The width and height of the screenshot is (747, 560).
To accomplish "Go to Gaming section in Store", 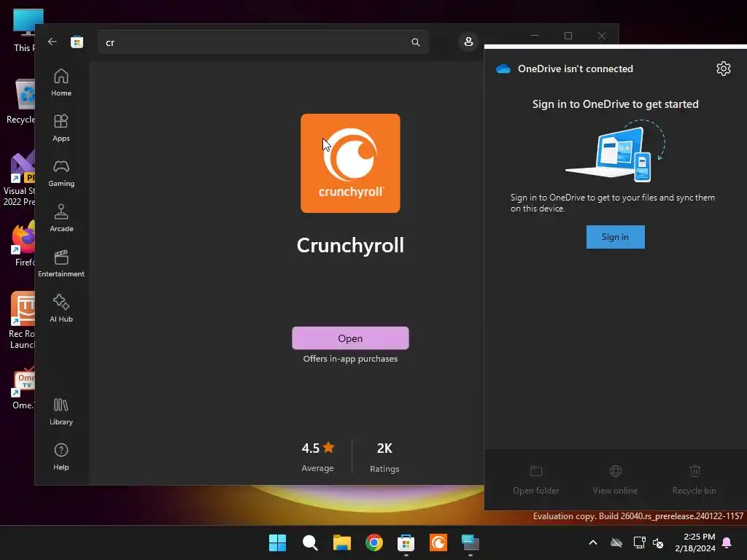I will (61, 174).
